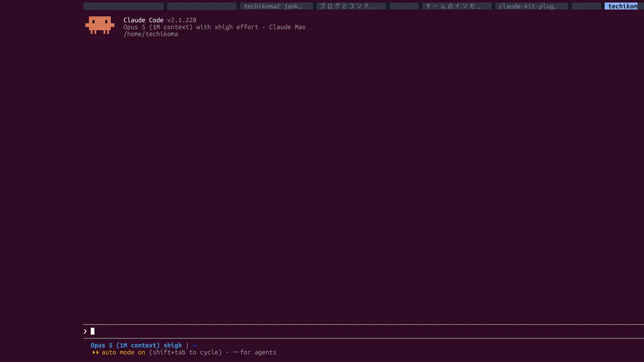Click the "(shift+tab to cycle)" hint
The width and height of the screenshot is (644, 362).
point(185,352)
